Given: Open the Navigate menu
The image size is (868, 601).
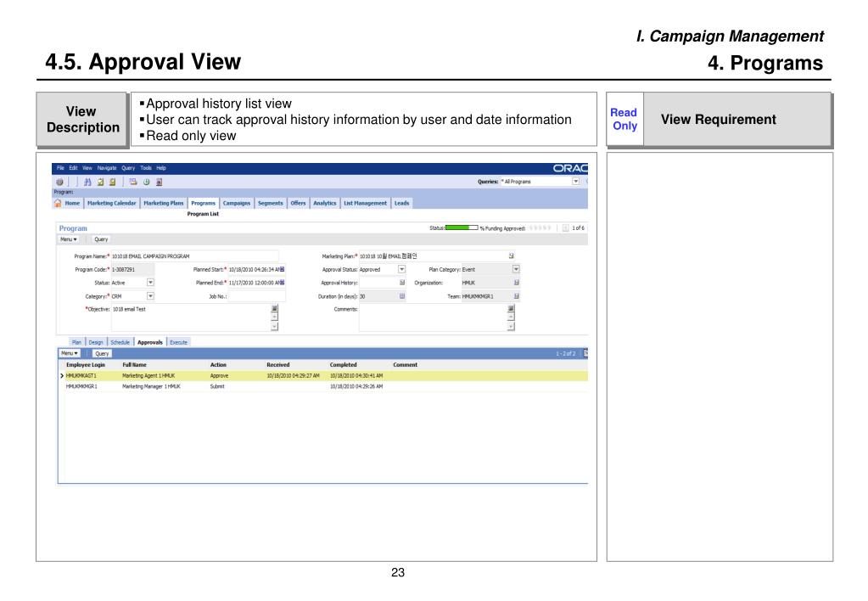Looking at the screenshot, I should point(107,168).
